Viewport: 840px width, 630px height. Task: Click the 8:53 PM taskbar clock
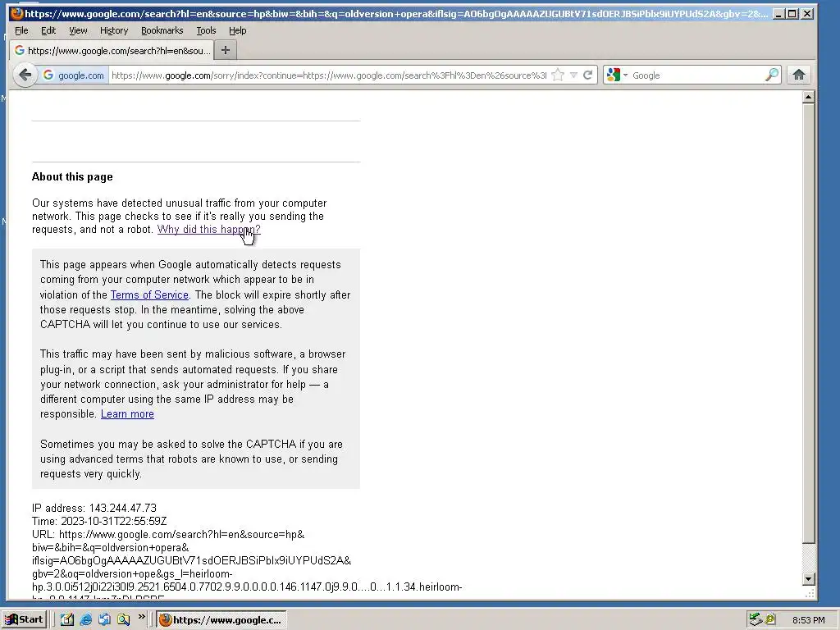(808, 620)
